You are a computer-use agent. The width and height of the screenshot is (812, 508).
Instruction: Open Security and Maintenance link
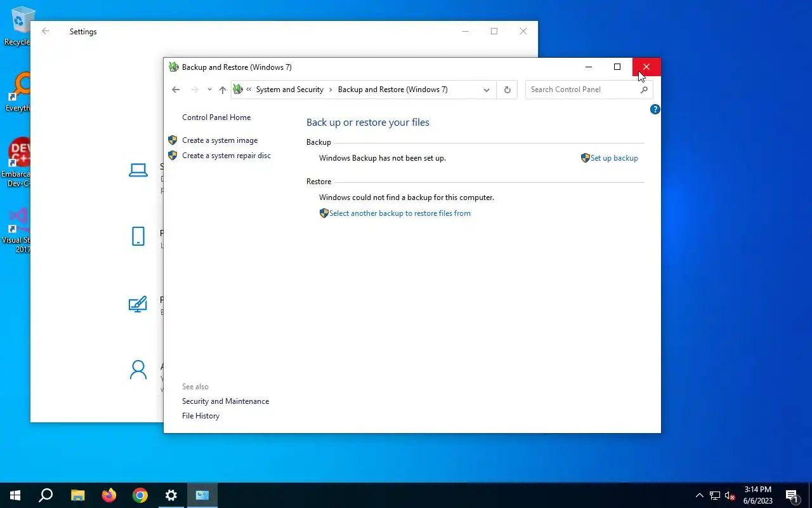[225, 401]
